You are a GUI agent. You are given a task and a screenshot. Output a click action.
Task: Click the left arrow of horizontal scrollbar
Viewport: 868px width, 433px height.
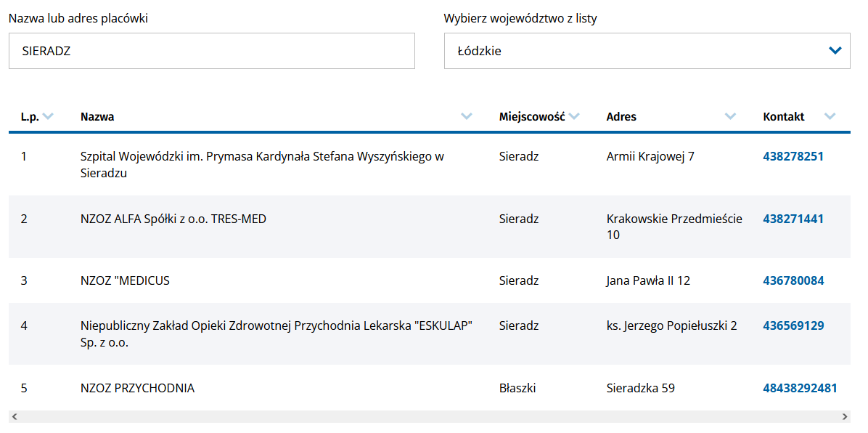[x=15, y=417]
